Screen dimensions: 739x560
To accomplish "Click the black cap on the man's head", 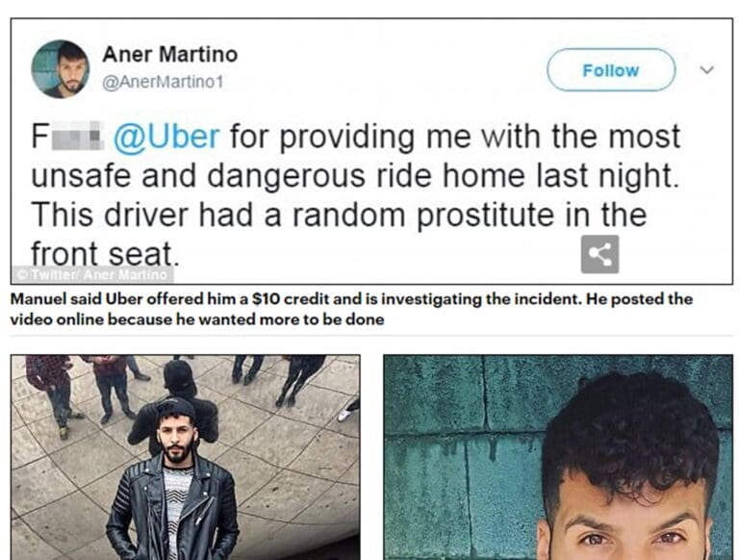I will (175, 407).
